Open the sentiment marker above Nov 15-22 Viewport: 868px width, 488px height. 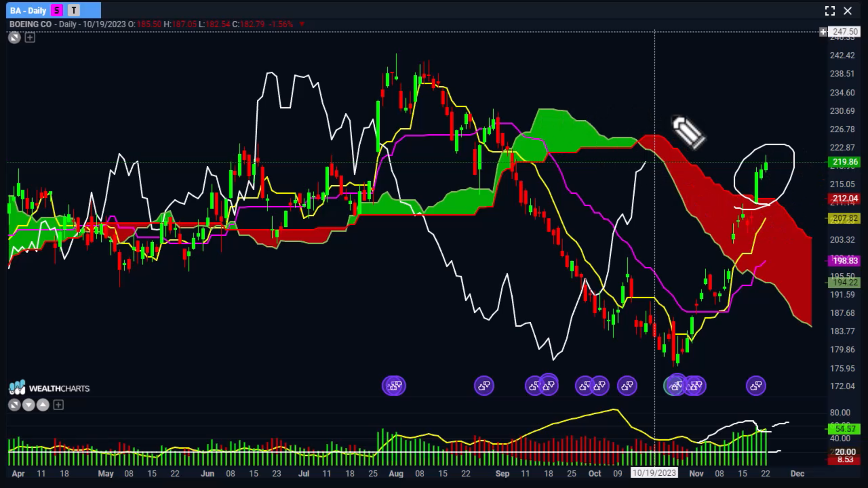[x=756, y=386]
